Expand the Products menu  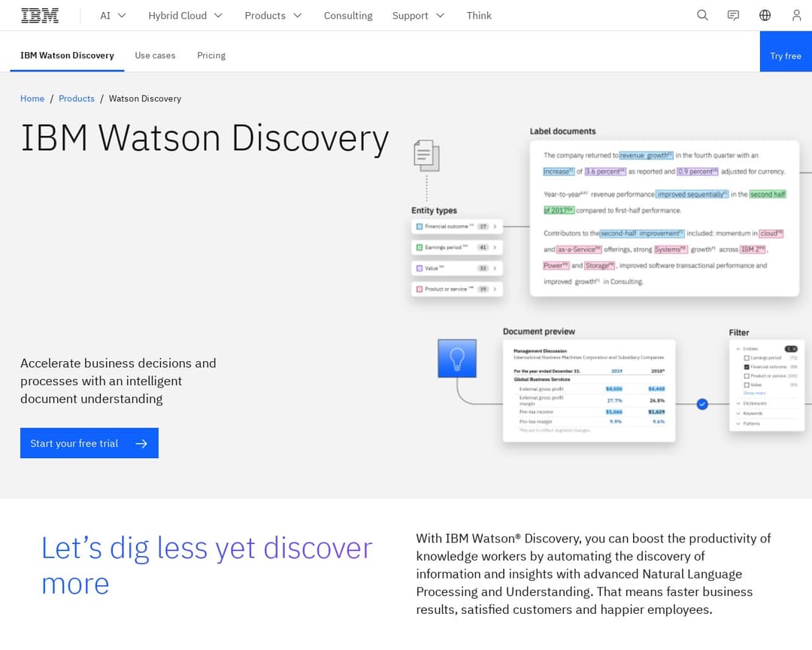[x=273, y=16]
